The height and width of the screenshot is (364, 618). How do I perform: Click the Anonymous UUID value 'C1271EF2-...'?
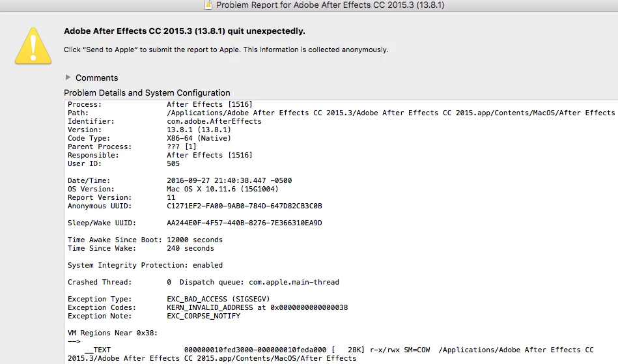tap(244, 206)
